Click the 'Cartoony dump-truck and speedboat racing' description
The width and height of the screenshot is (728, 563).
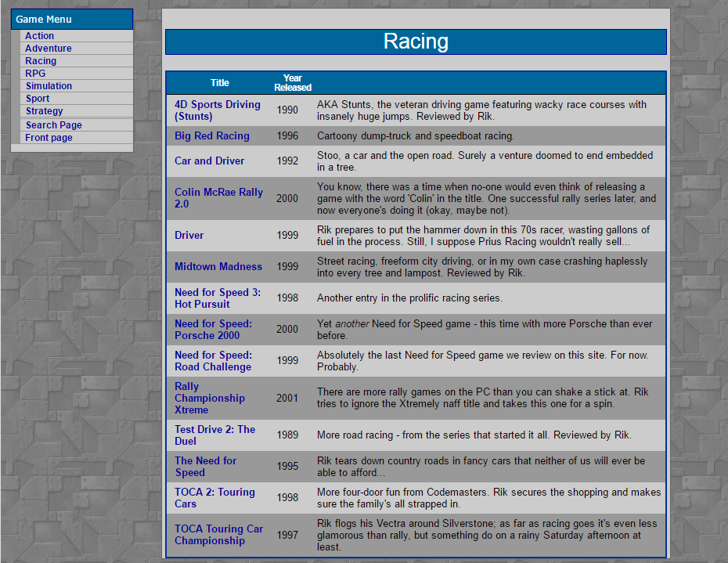click(x=416, y=135)
